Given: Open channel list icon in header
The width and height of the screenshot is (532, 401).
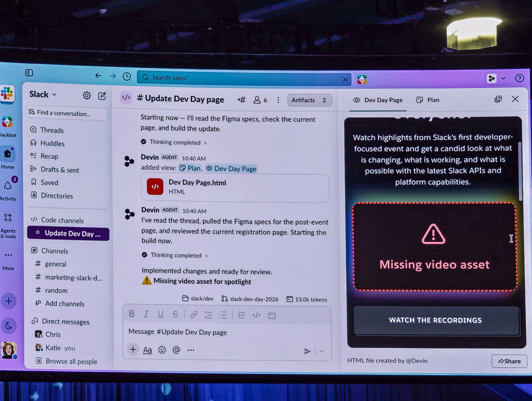Looking at the screenshot, I should click(x=241, y=100).
